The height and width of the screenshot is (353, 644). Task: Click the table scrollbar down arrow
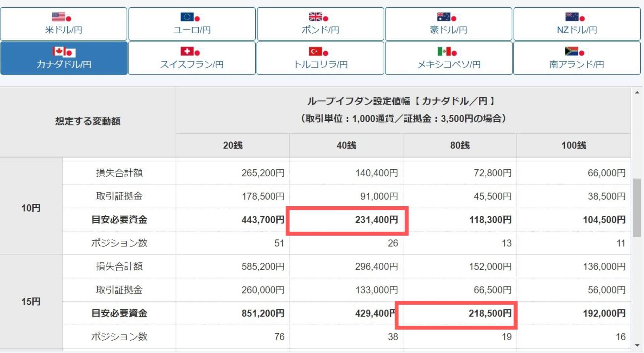pos(637,345)
